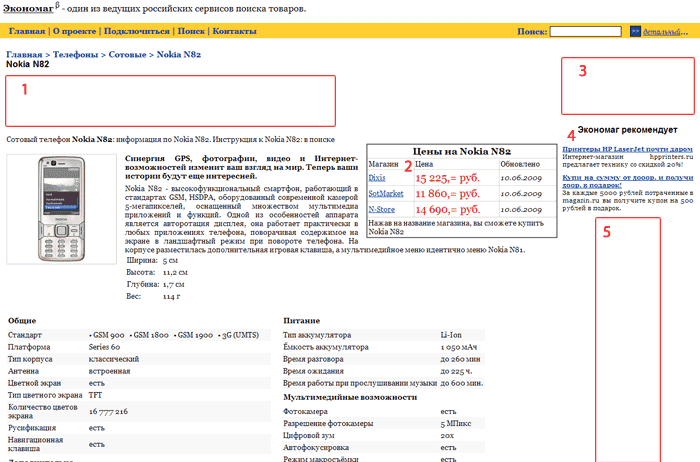Open the Dixis shop link
This screenshot has height=462, width=700.
pos(377,178)
